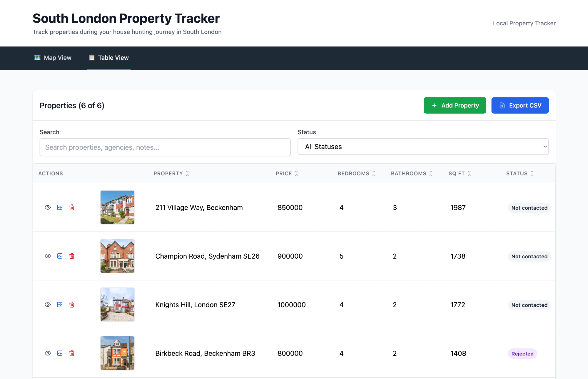The height and width of the screenshot is (379, 588).
Task: Switch to Map View tab
Action: [53, 58]
